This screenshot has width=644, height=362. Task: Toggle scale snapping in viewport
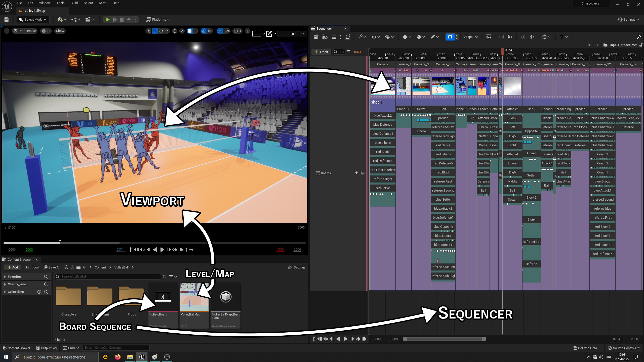(x=220, y=31)
